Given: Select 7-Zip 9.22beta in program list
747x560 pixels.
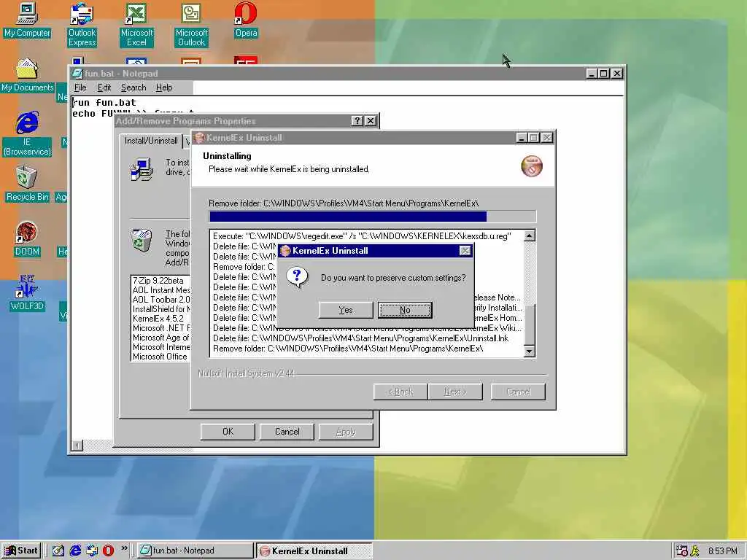Looking at the screenshot, I should 160,281.
